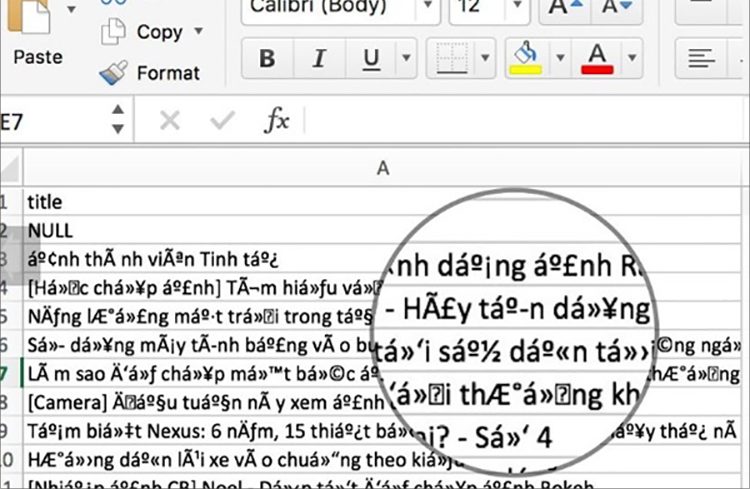
Task: Decrease font size button
Action: coord(617,10)
